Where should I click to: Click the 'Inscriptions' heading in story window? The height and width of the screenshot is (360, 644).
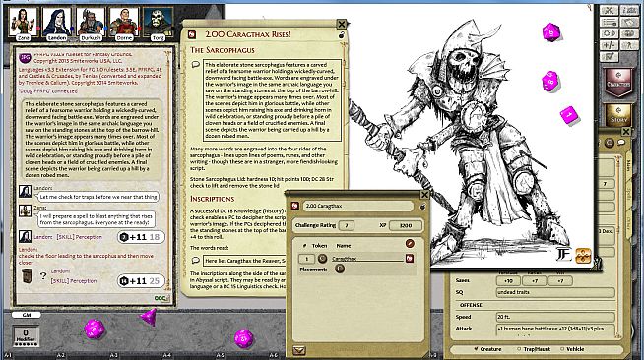point(212,199)
